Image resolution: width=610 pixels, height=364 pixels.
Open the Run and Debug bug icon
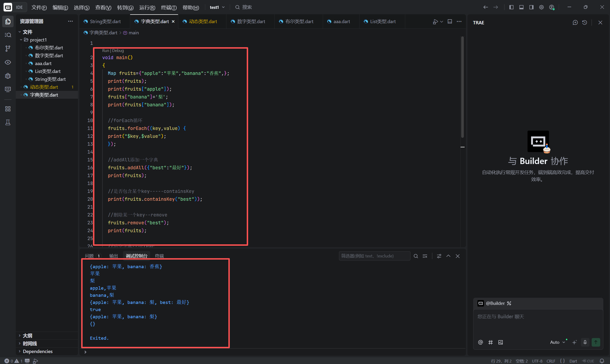click(x=8, y=76)
